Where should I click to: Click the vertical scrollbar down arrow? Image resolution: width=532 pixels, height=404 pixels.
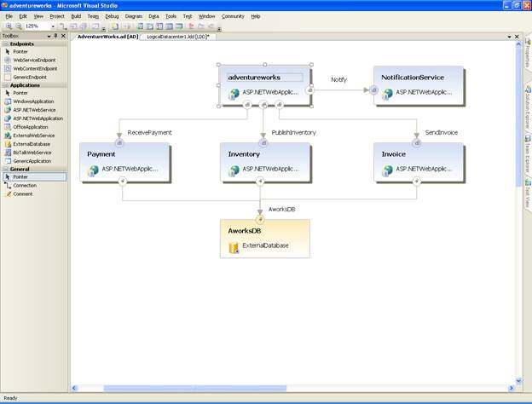pos(518,381)
